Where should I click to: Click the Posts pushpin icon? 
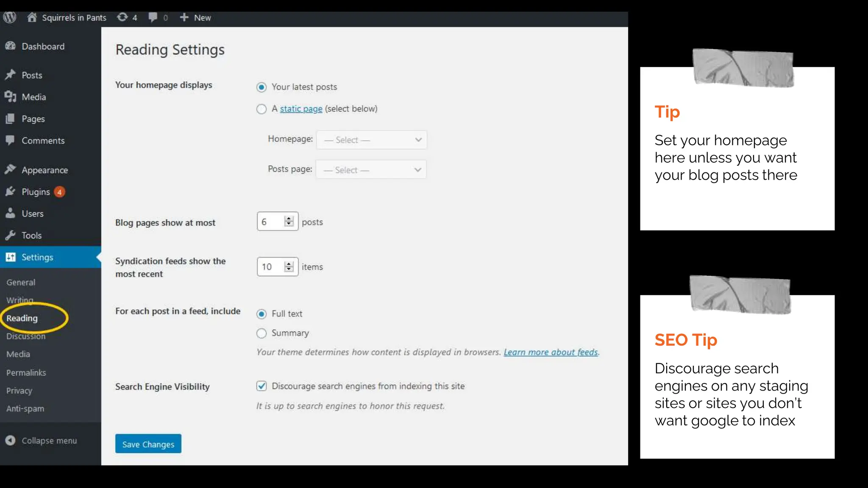10,75
